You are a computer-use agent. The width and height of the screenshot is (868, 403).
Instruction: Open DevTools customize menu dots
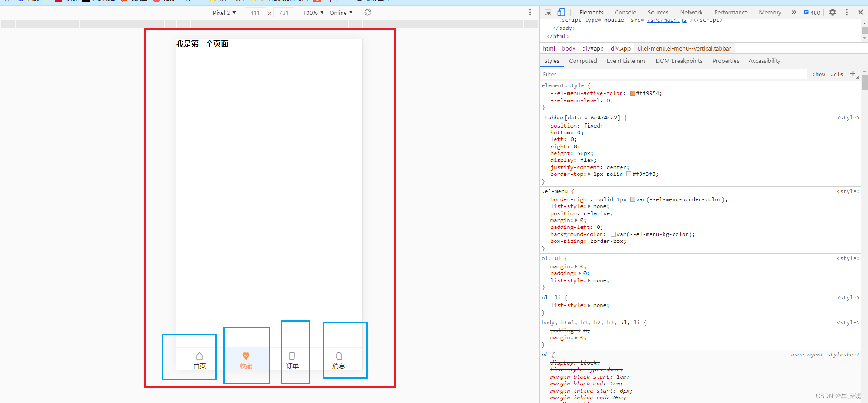847,13
